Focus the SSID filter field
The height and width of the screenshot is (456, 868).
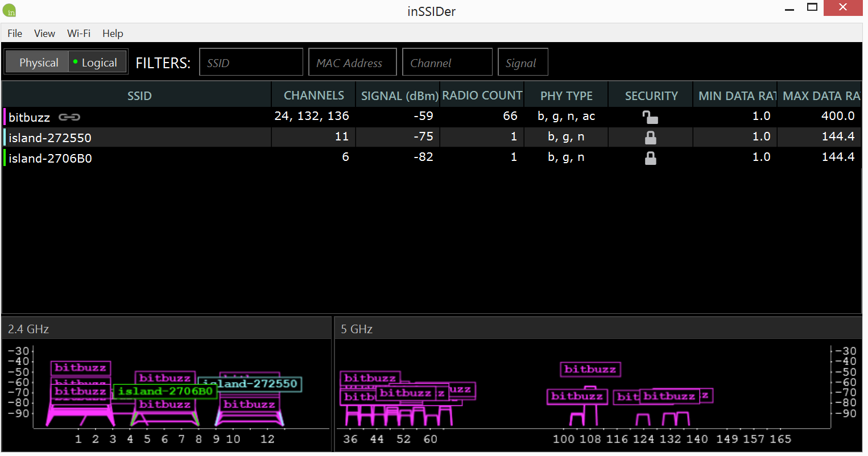pos(251,62)
